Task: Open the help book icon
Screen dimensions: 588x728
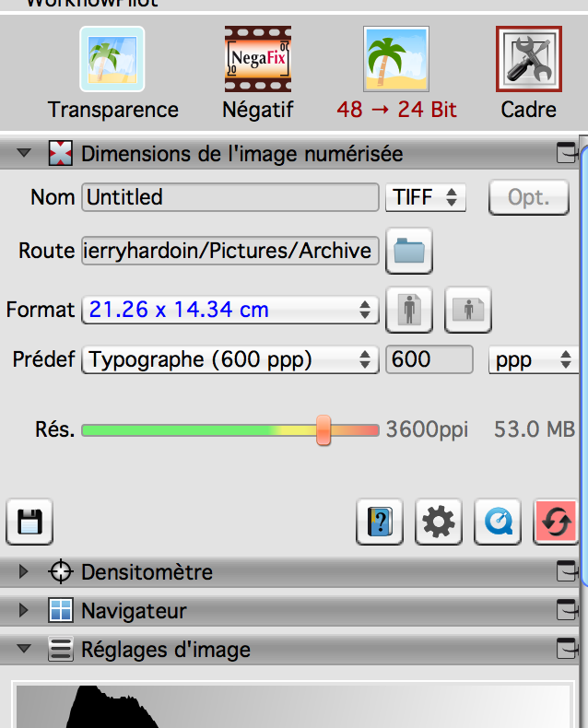Action: point(380,523)
